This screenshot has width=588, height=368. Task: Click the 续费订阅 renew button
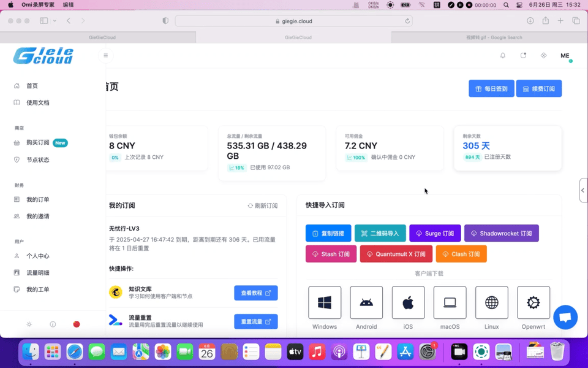coord(539,88)
